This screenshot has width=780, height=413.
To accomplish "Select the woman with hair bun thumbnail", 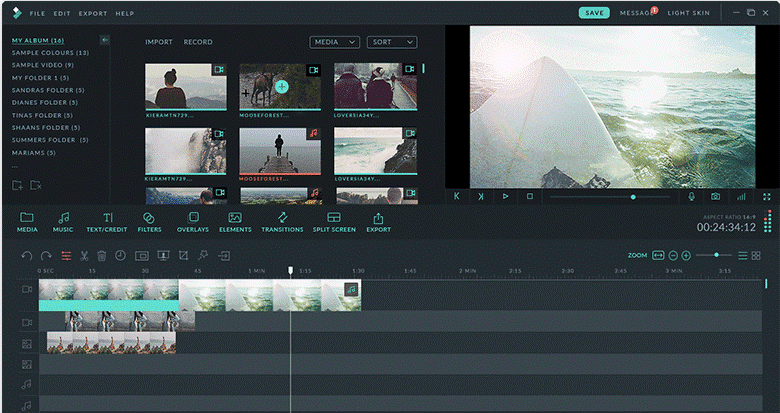I will pyautogui.click(x=186, y=86).
